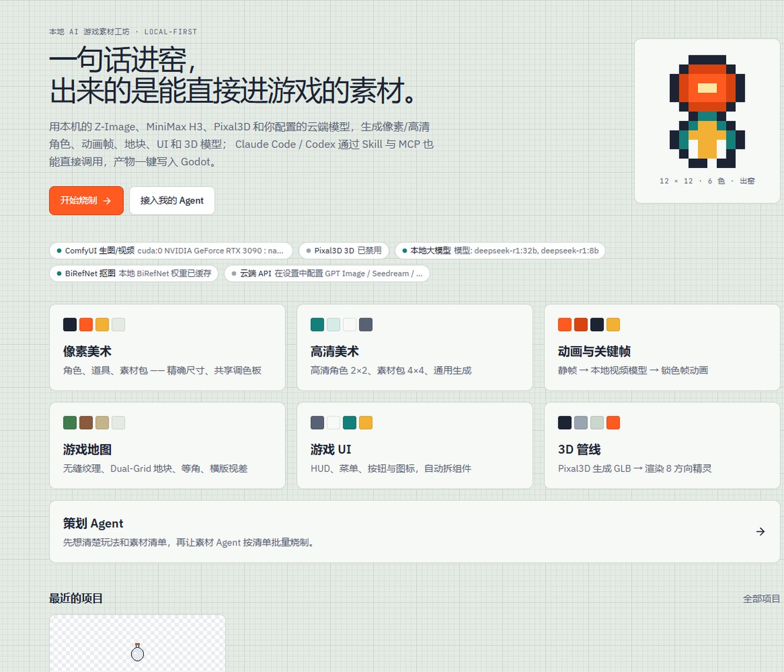The image size is (784, 672).
Task: Click the navy swatch in 像素美术 card
Action: point(70,325)
